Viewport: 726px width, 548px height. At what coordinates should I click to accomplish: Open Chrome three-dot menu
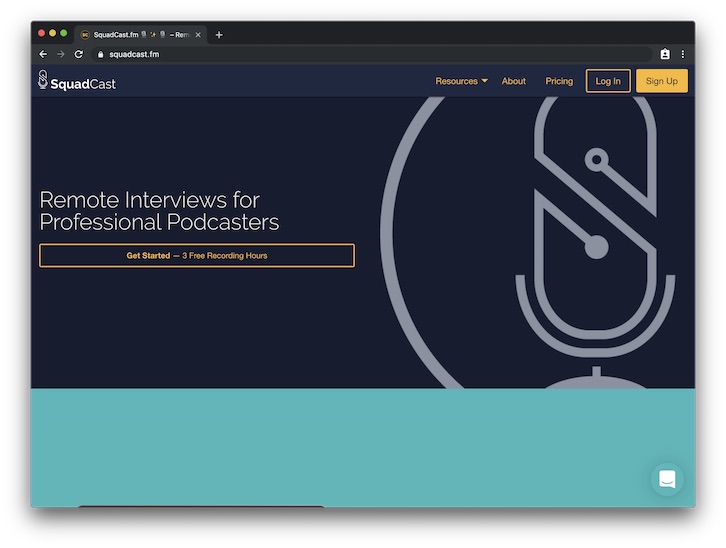point(683,54)
